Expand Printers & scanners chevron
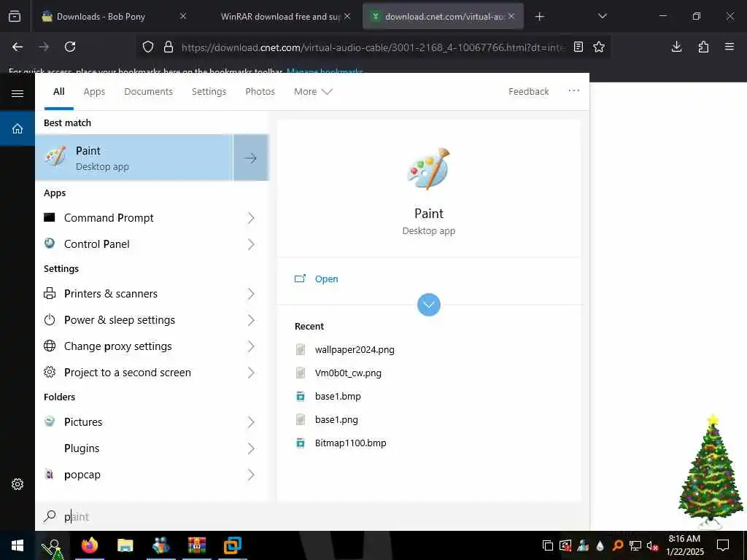The width and height of the screenshot is (747, 560). [x=251, y=294]
